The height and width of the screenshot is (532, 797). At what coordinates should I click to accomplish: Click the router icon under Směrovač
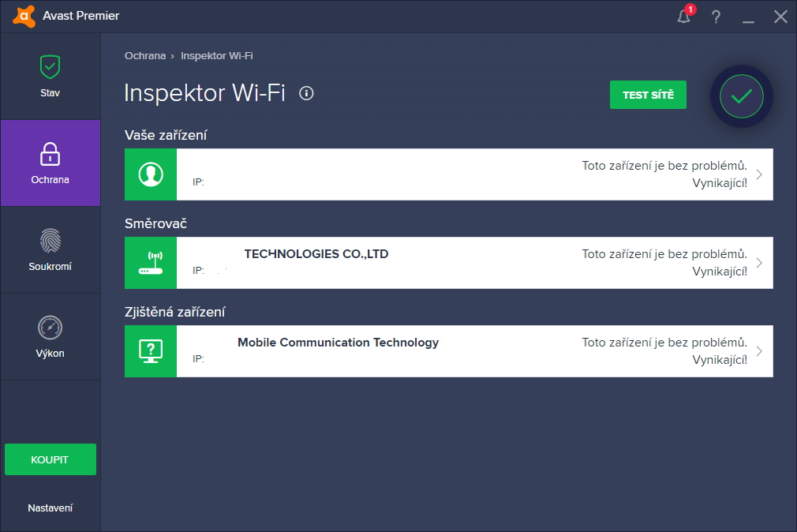151,263
